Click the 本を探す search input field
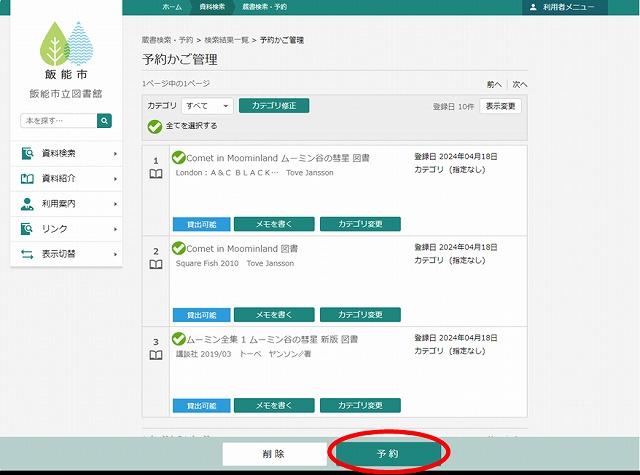The image size is (640, 475). coord(58,121)
